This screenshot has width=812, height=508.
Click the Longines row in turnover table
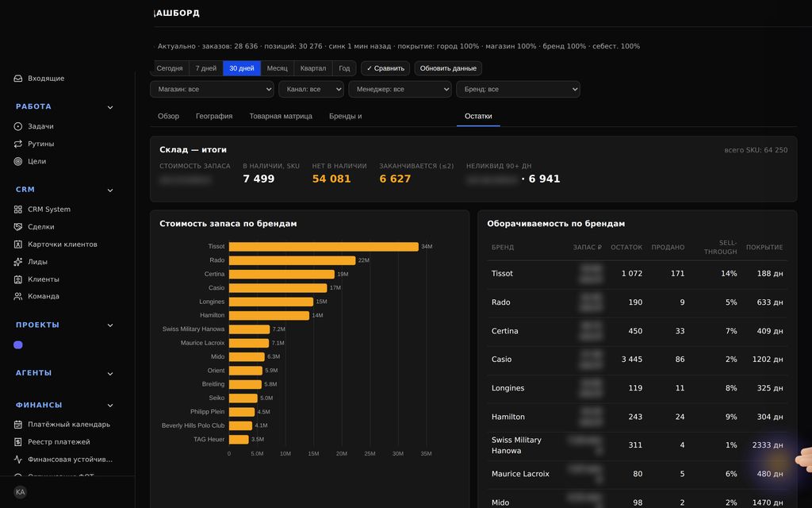pos(637,388)
